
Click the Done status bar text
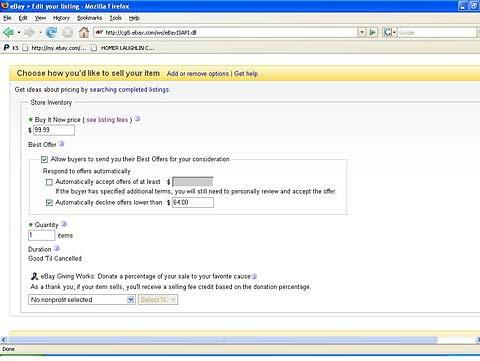click(x=8, y=349)
